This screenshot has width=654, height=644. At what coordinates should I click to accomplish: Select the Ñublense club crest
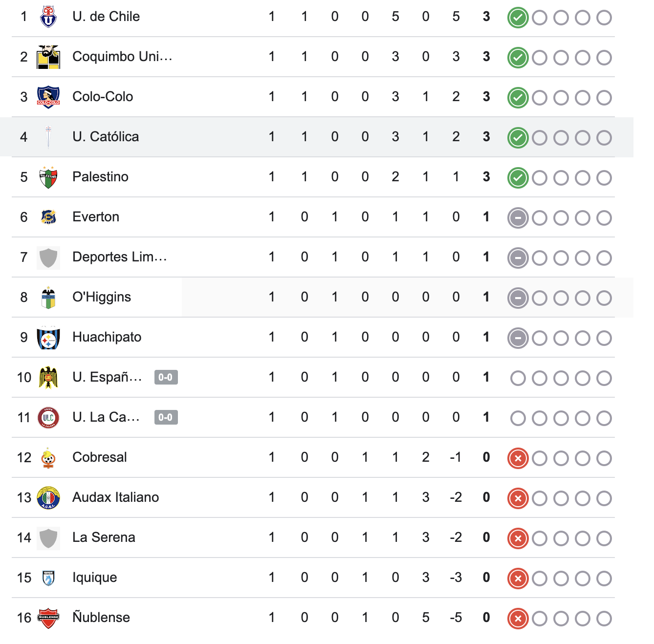point(48,617)
